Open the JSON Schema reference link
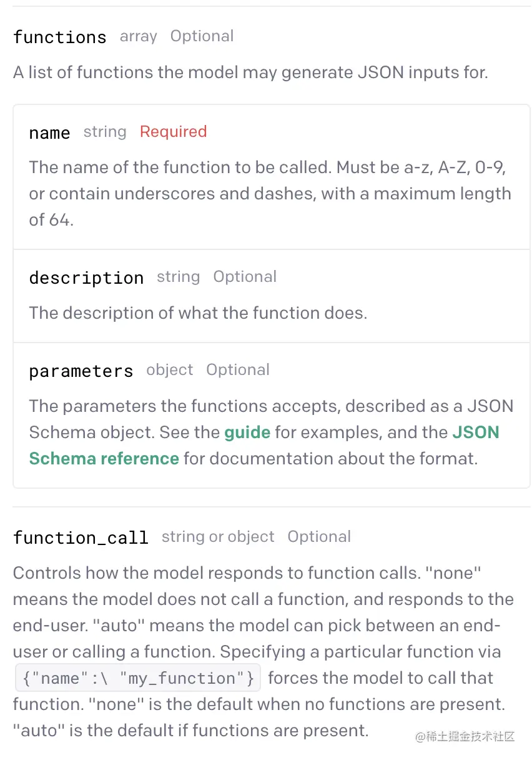Screen dimensions: 532x760 tap(264, 446)
